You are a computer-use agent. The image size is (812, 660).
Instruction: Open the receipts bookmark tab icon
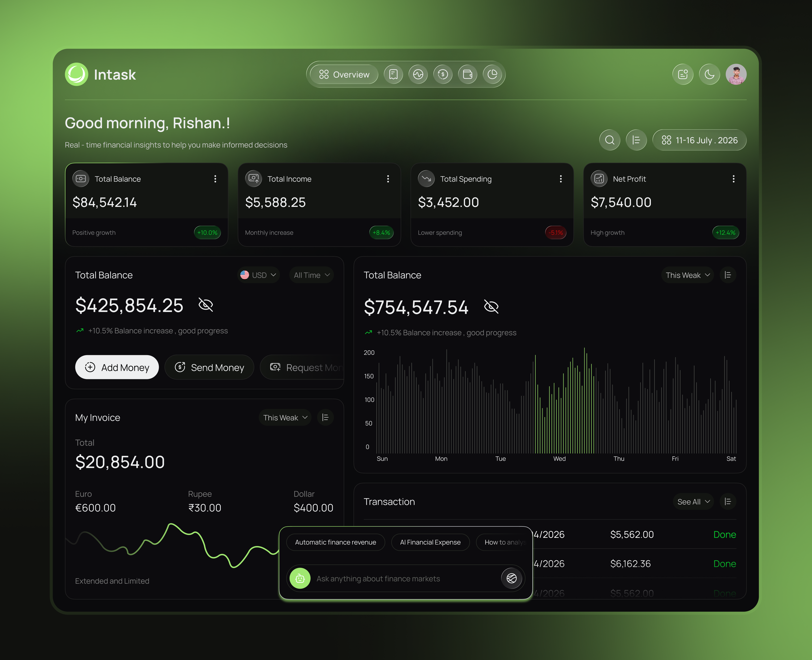coord(393,75)
